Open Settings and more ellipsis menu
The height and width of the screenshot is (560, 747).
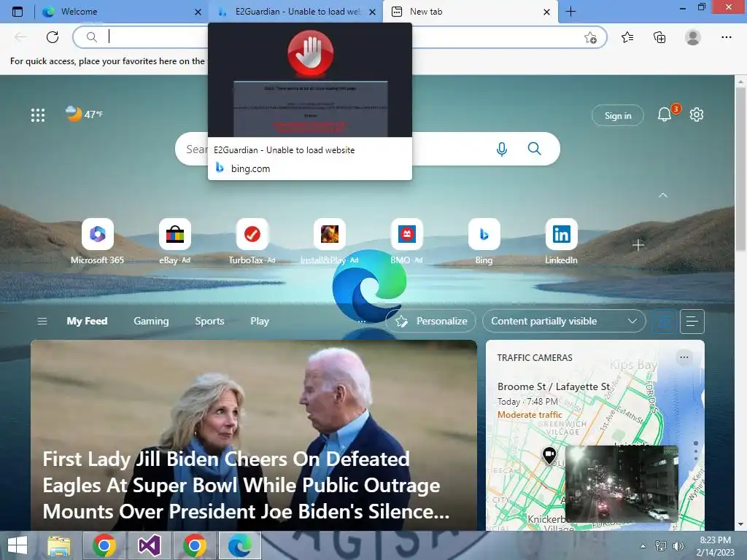[726, 37]
